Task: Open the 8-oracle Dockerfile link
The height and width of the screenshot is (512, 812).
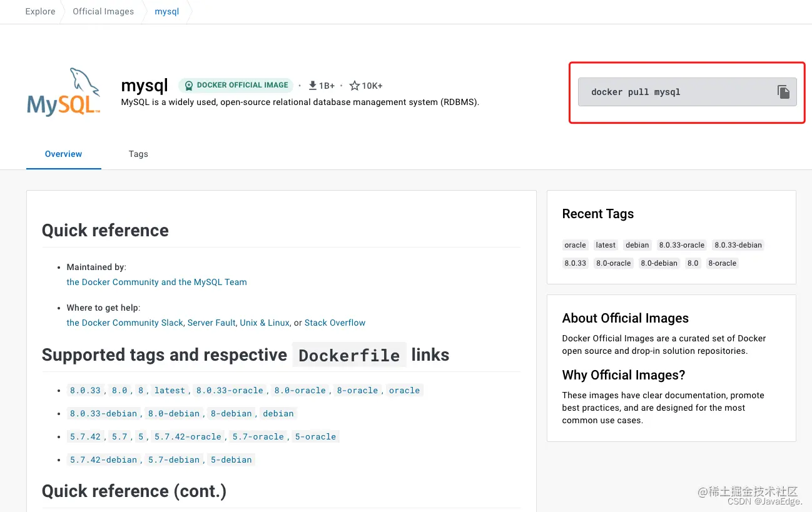Action: coord(357,390)
